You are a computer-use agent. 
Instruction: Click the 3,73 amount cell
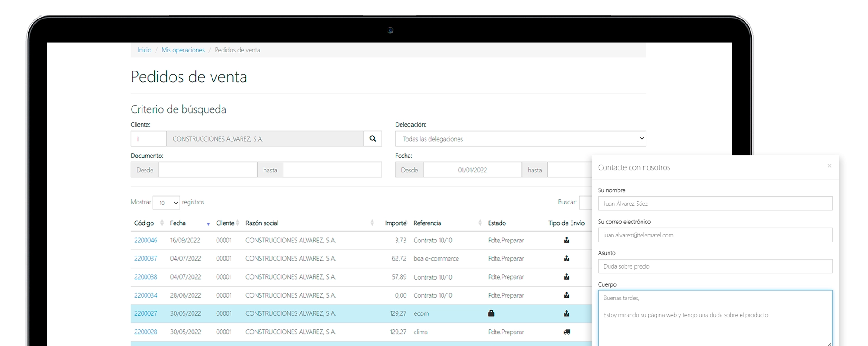pyautogui.click(x=401, y=240)
